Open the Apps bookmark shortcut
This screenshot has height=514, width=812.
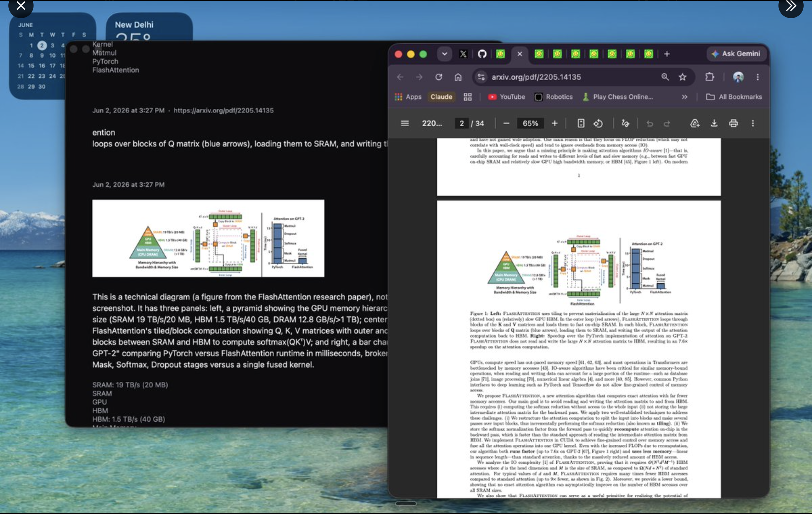pos(408,97)
